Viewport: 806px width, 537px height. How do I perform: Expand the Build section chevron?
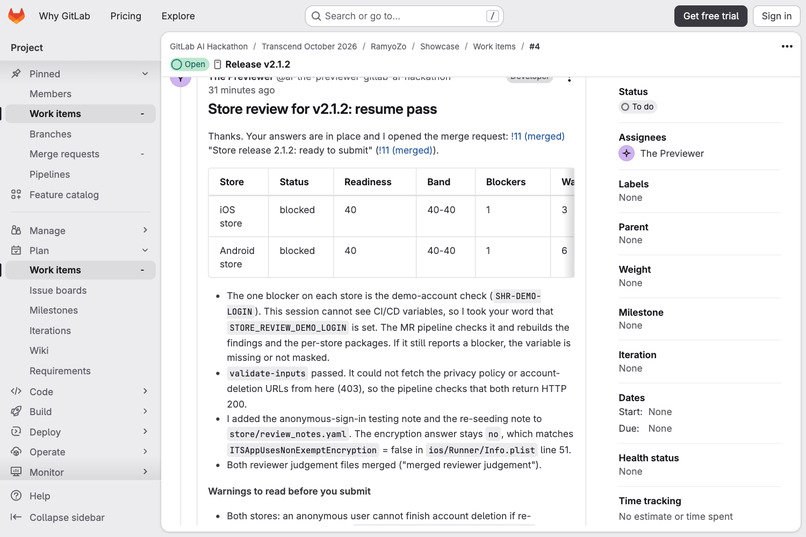[145, 411]
